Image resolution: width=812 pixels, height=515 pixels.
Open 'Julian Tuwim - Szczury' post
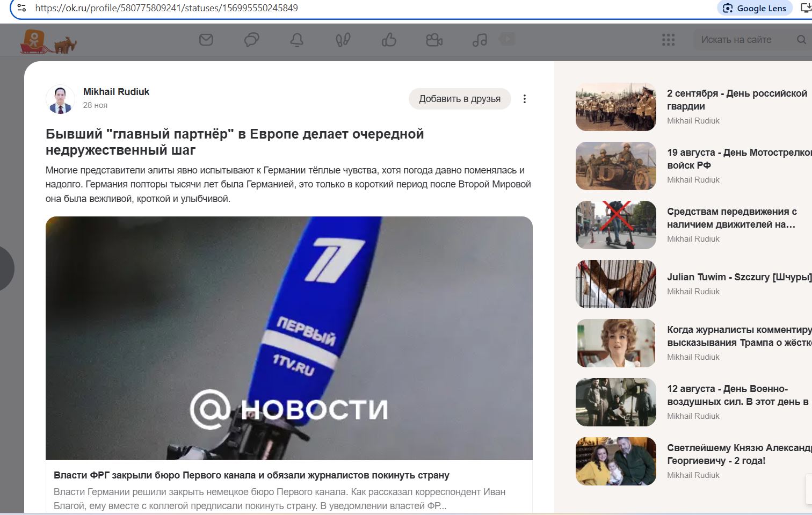(x=739, y=277)
